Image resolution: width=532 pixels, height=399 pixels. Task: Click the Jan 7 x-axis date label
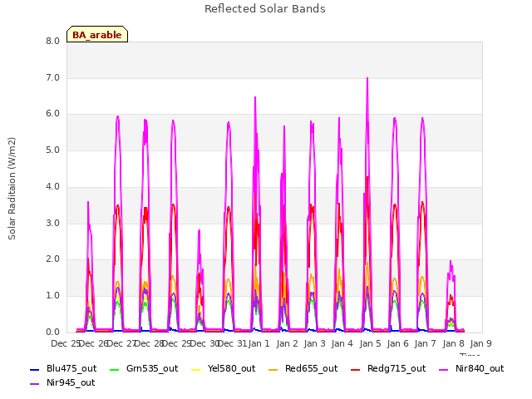tap(425, 343)
